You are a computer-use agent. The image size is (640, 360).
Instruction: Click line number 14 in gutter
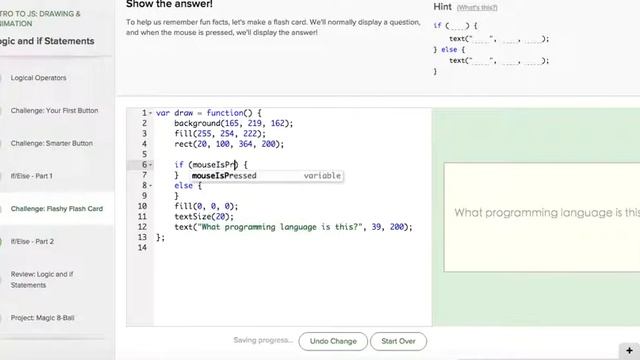point(142,247)
